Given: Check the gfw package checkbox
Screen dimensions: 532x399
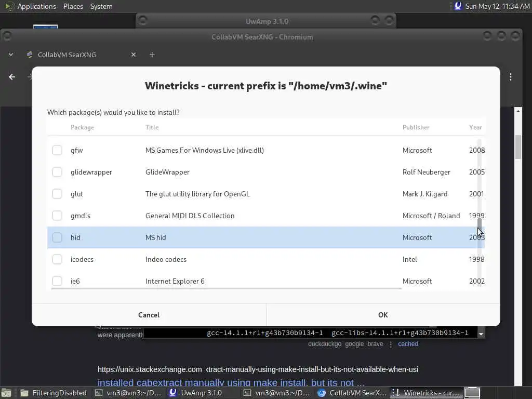Looking at the screenshot, I should coord(57,150).
